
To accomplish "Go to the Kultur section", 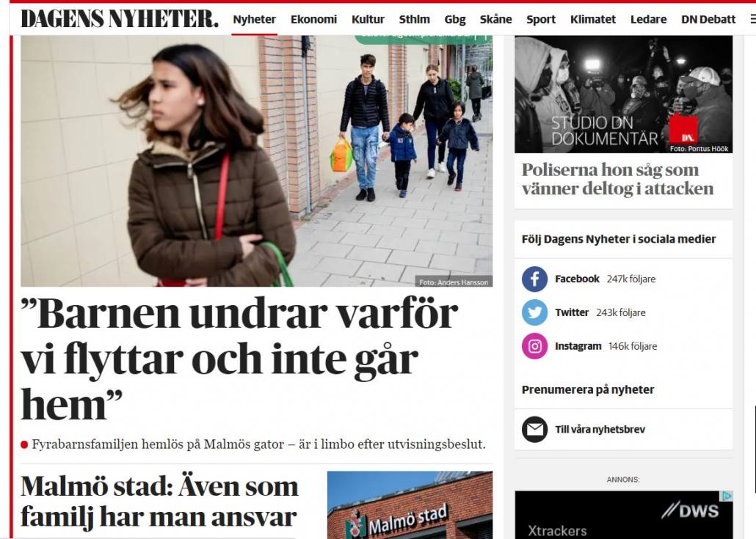I will click(368, 20).
